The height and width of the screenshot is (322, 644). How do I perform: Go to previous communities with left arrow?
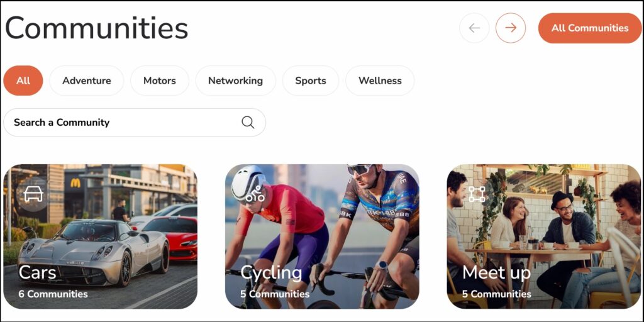(x=474, y=28)
